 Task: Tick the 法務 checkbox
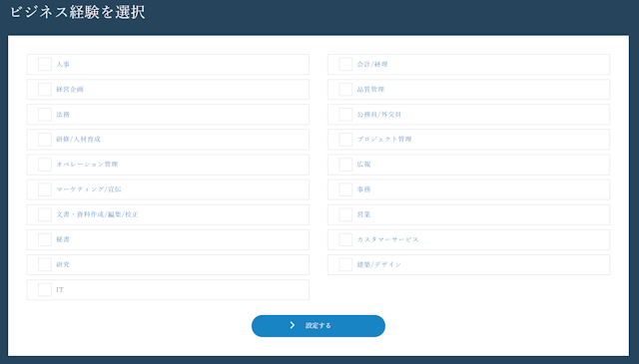point(45,115)
